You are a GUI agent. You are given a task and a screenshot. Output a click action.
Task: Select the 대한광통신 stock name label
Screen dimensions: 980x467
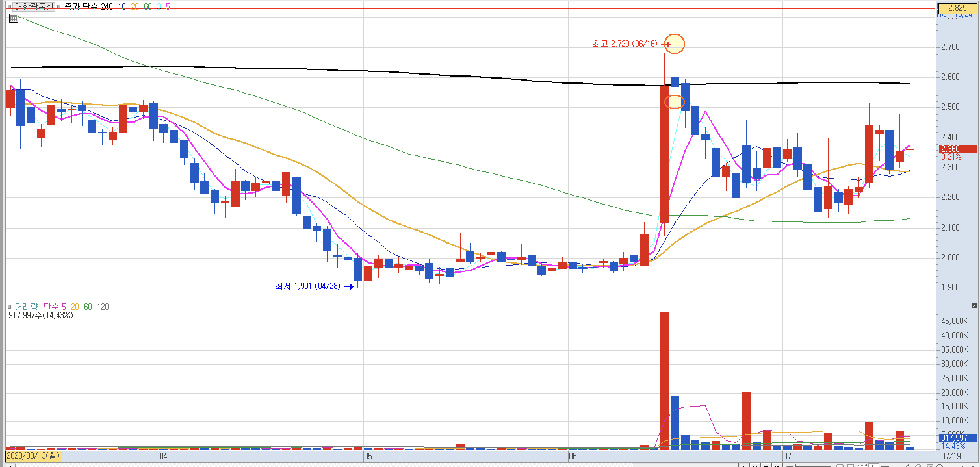coord(34,6)
